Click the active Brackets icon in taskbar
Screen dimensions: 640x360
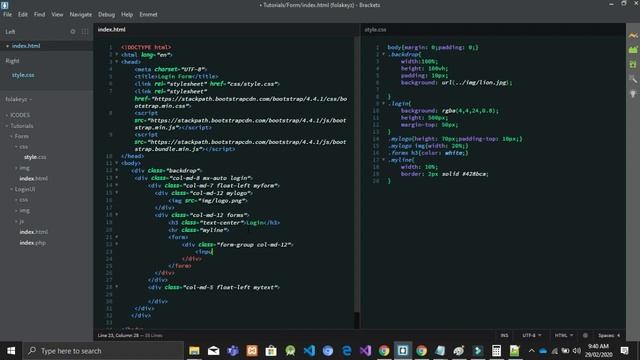[402, 351]
